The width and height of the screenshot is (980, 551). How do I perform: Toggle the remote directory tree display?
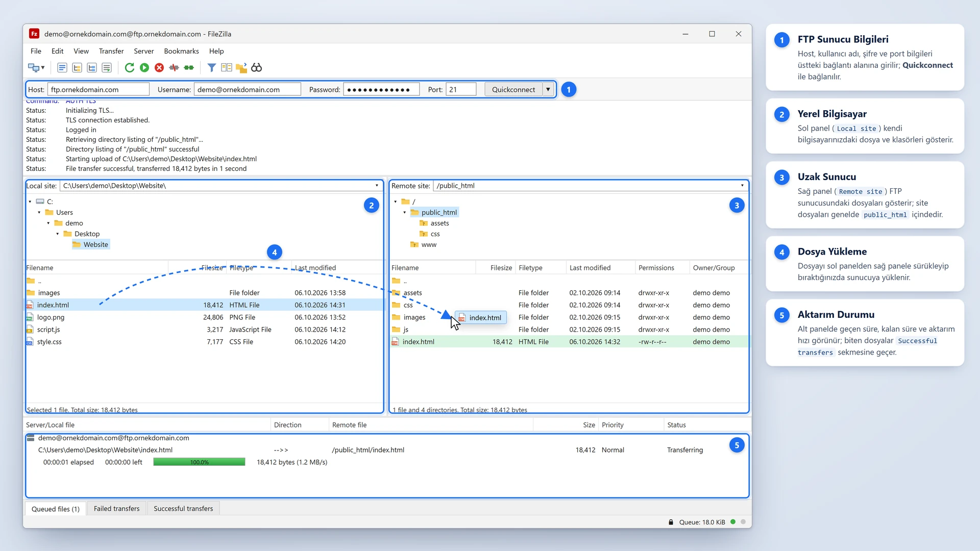tap(92, 67)
